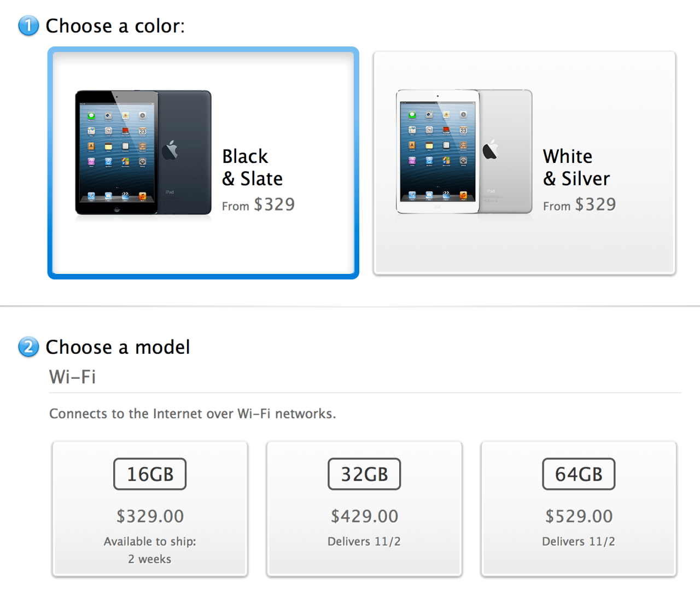Click the 16GB capacity label box
700x597 pixels.
click(x=149, y=474)
